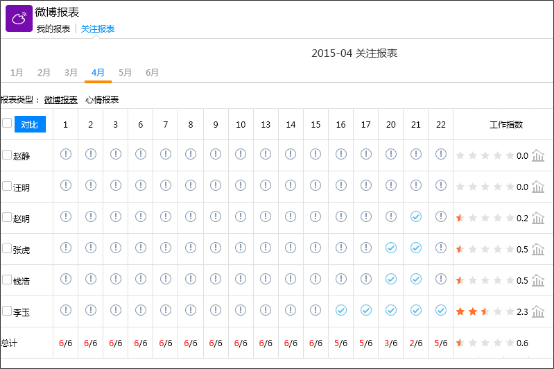
Task: Click 李玉's check mark on day 17
Action: click(366, 310)
